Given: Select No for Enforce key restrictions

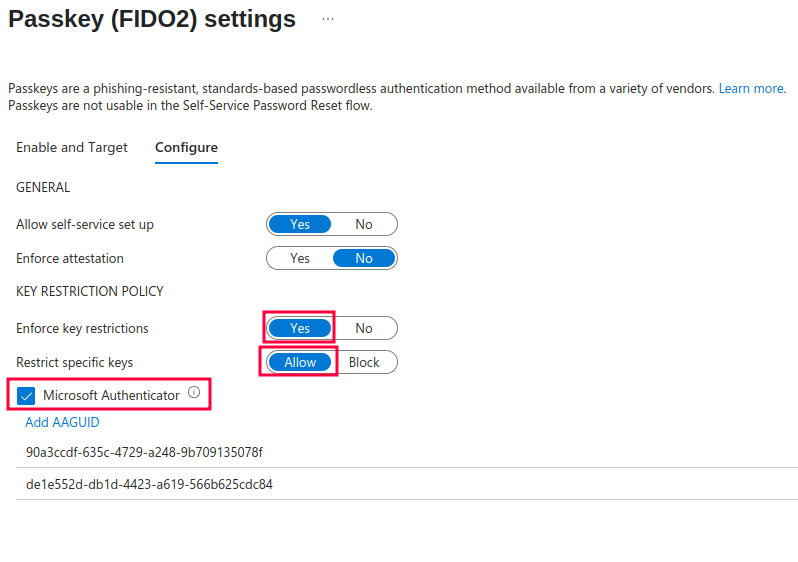Looking at the screenshot, I should (x=364, y=328).
